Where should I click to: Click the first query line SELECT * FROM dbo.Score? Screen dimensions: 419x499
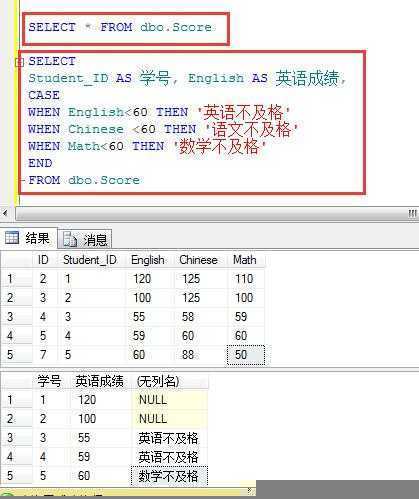click(120, 27)
